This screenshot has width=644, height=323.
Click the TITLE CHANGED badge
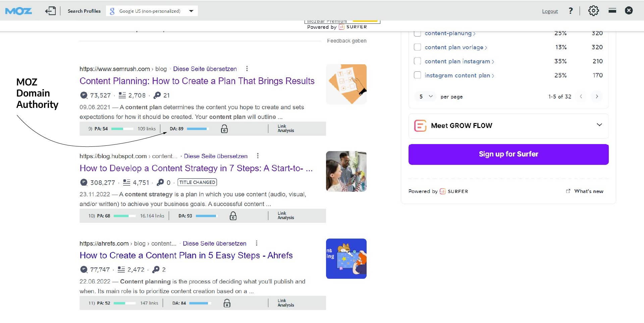[197, 182]
